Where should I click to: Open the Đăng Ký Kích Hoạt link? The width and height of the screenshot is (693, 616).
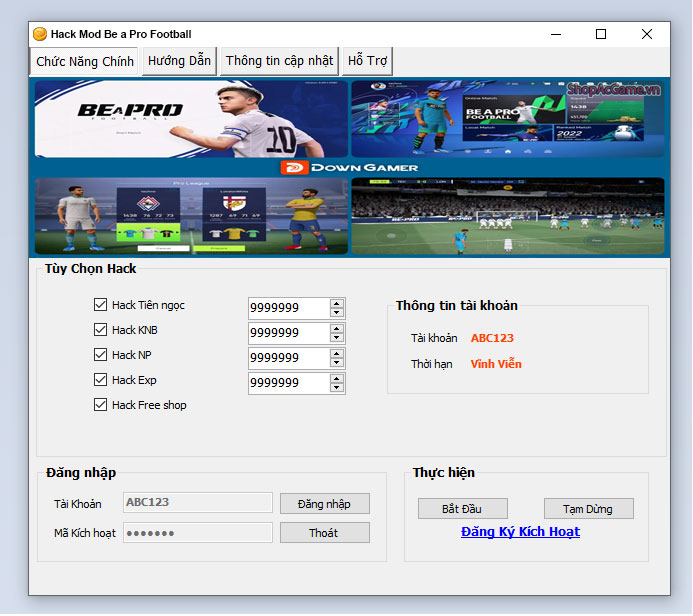(520, 532)
